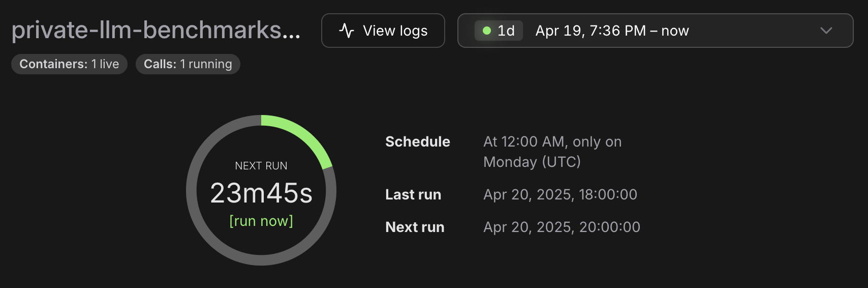Click the 'Apr 20, 2025, 18:00:00' value
The height and width of the screenshot is (288, 868).
click(x=560, y=194)
